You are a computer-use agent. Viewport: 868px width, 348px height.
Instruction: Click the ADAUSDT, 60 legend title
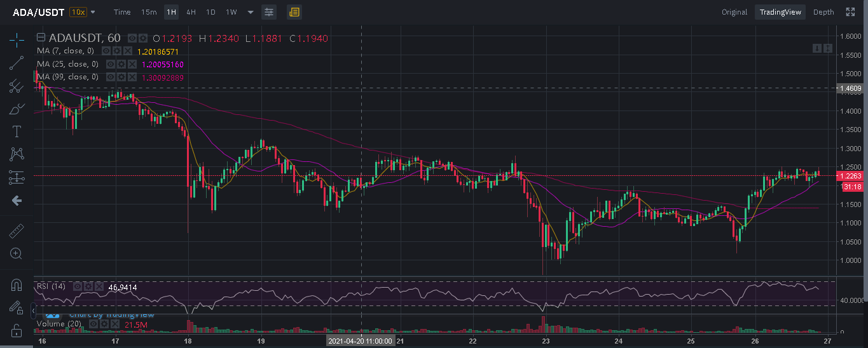[85, 38]
